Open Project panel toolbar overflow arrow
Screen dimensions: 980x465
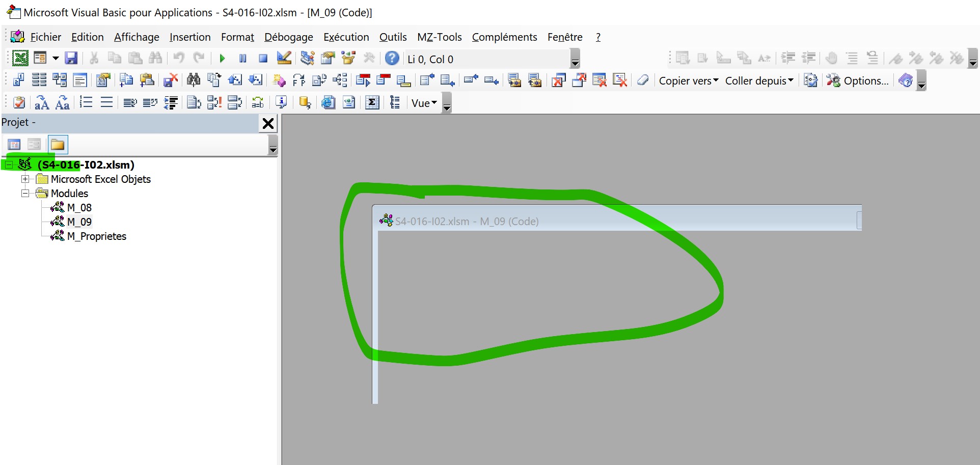[x=273, y=145]
